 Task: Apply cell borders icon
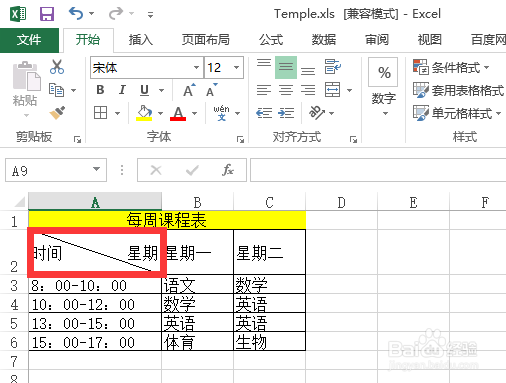click(100, 113)
